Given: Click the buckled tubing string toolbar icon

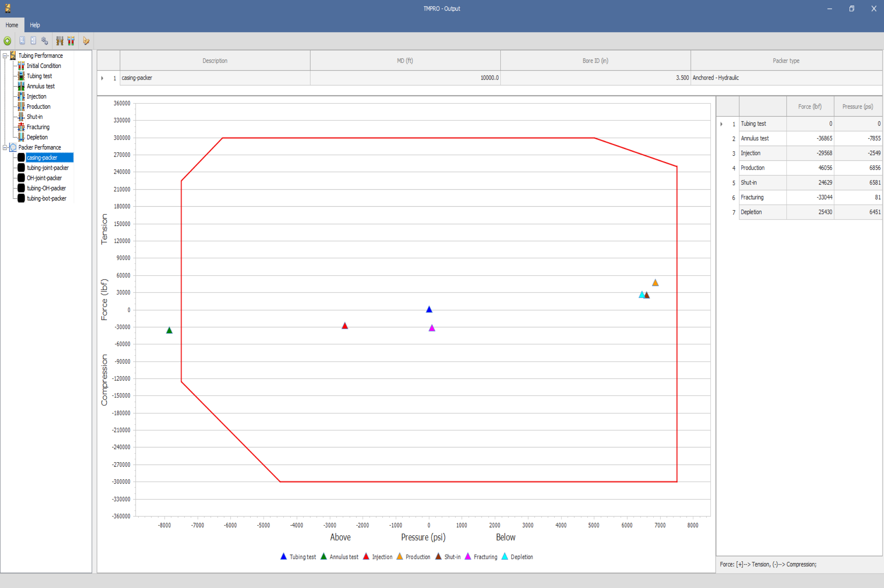Looking at the screenshot, I should 60,41.
